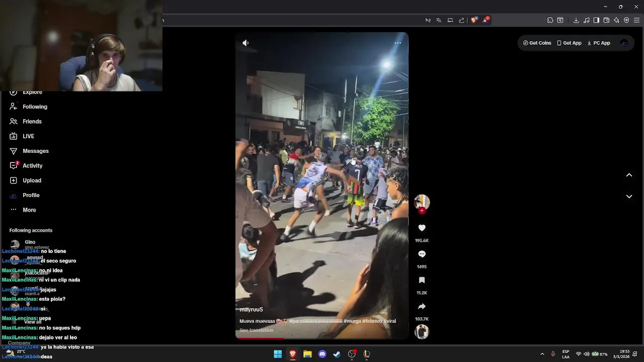The width and height of the screenshot is (644, 362).
Task: Open the Leo AI sparkle icon
Action: (616, 20)
